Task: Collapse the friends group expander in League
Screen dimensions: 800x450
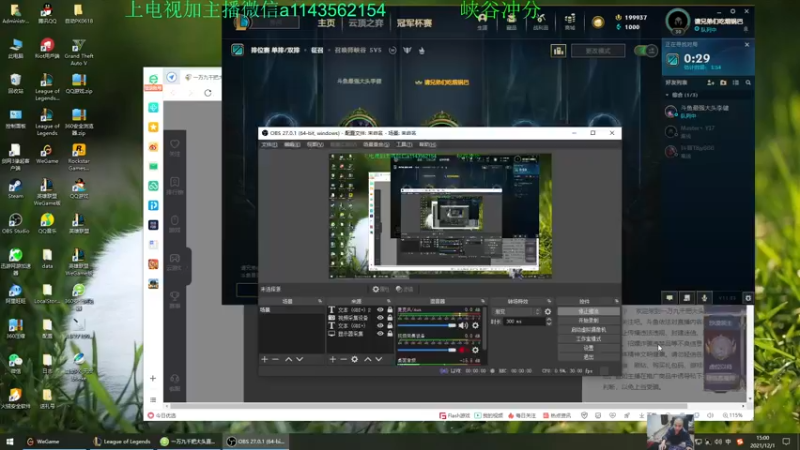Action: [x=667, y=95]
